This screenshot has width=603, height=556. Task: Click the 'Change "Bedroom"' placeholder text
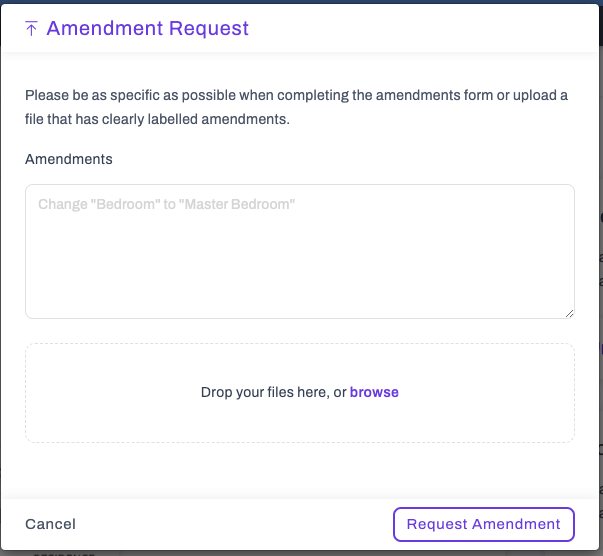pyautogui.click(x=167, y=204)
